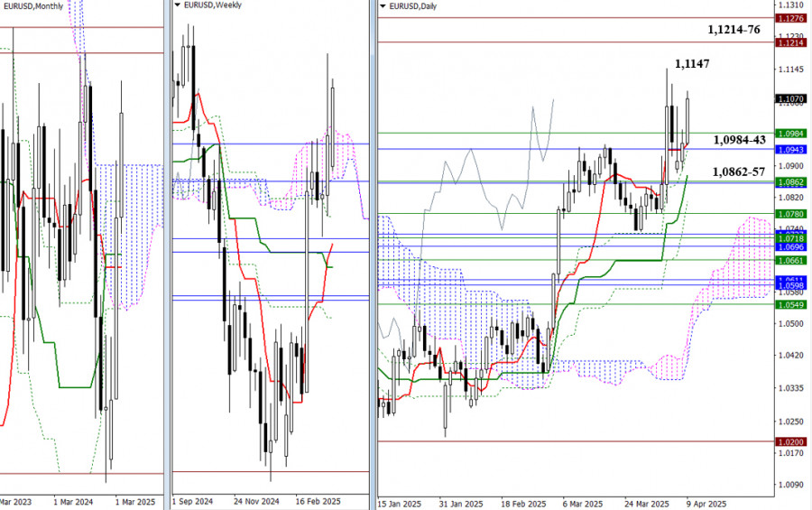Select the EURUSD,Daily chart title text
Viewport: 812px width, 510px height.
tap(412, 6)
